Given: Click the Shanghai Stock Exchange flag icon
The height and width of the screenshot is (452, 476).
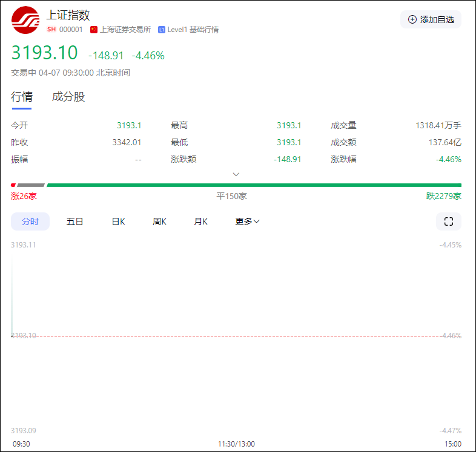Looking at the screenshot, I should point(94,30).
